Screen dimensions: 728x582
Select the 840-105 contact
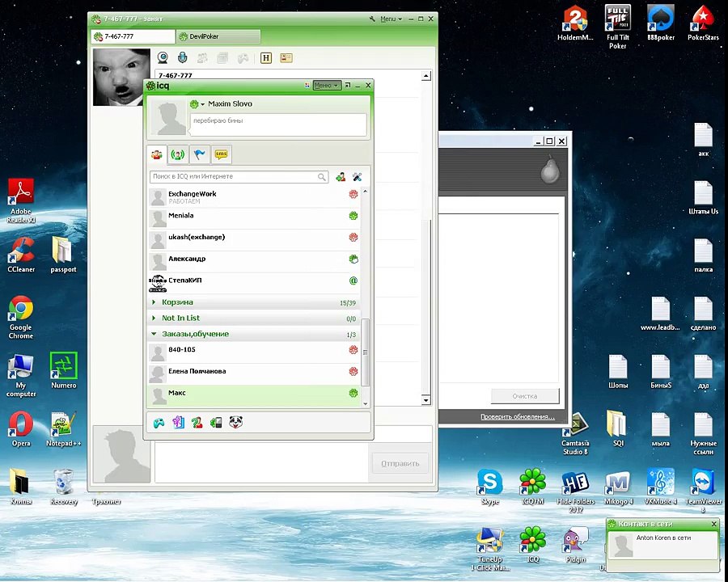[254, 352]
